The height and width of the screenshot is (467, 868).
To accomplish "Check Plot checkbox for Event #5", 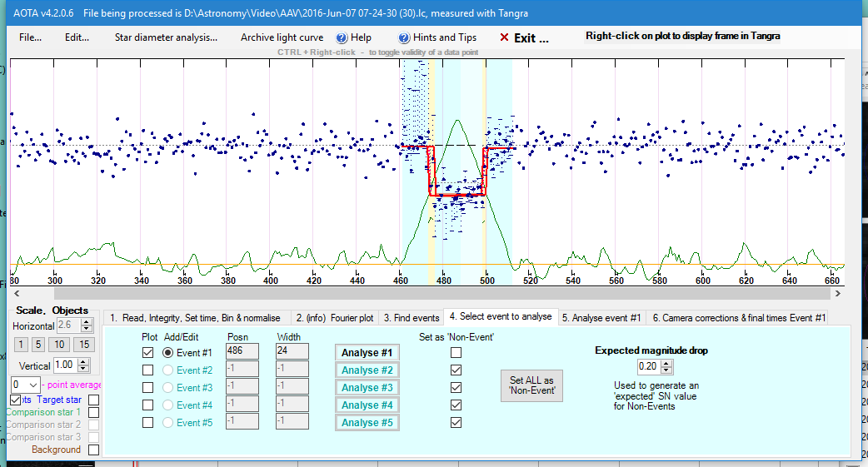I will 147,423.
